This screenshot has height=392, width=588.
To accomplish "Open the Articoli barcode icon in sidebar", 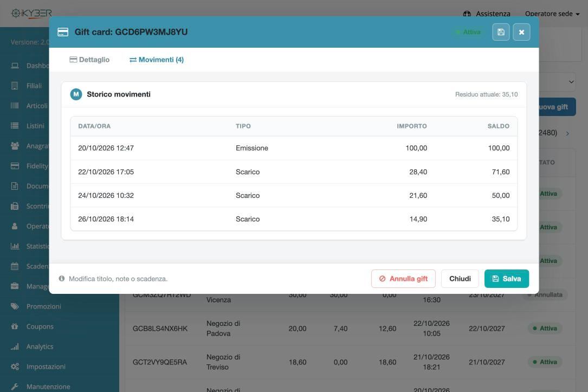I will pyautogui.click(x=15, y=106).
